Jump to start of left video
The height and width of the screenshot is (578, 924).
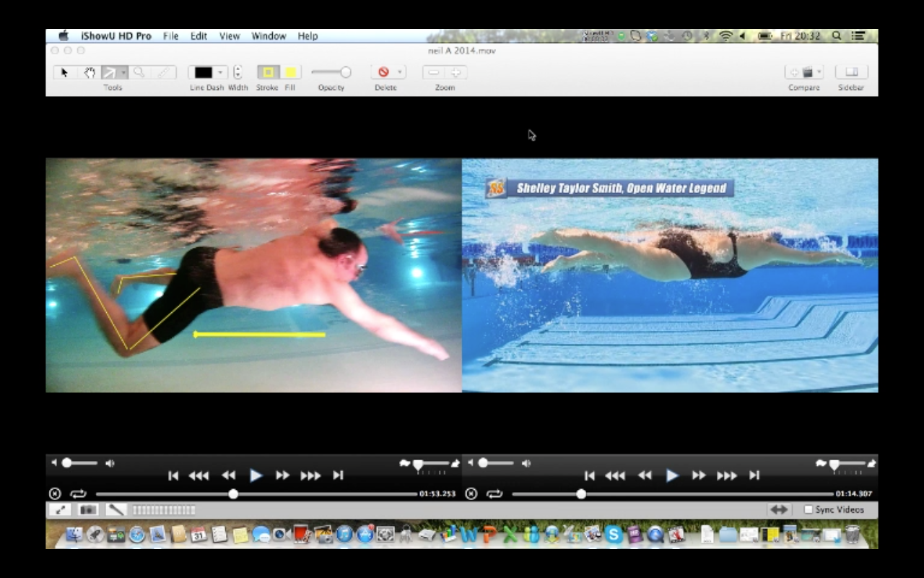(x=173, y=475)
